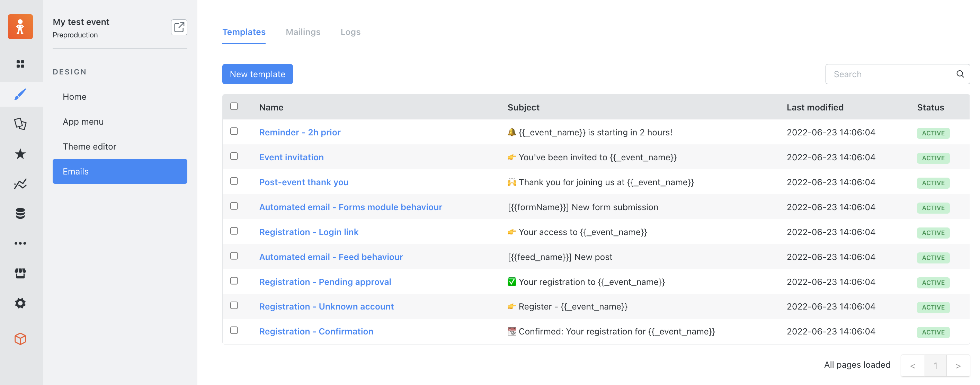Image resolution: width=980 pixels, height=385 pixels.
Task: Open the analytics line chart icon
Action: [20, 184]
